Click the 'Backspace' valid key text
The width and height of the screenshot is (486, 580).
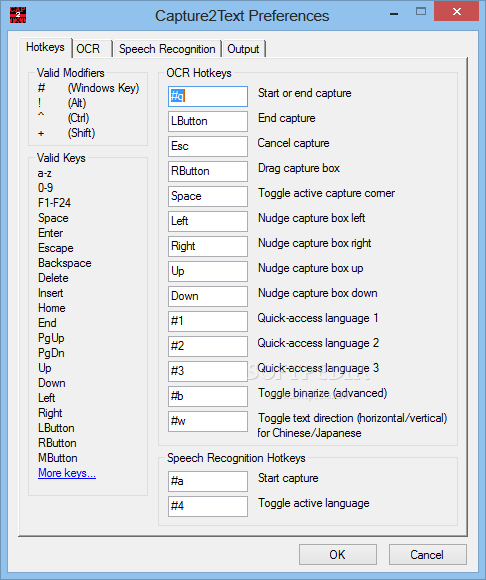(x=65, y=263)
